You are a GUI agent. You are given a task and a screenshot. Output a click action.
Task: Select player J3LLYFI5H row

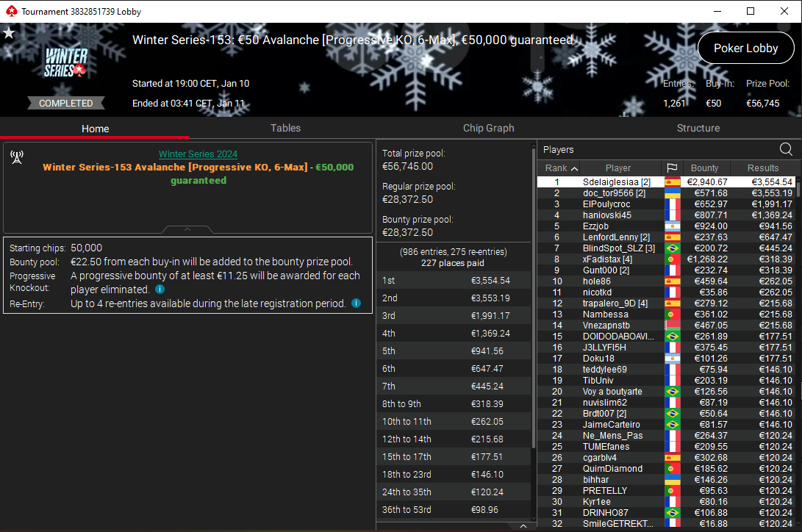pos(667,348)
